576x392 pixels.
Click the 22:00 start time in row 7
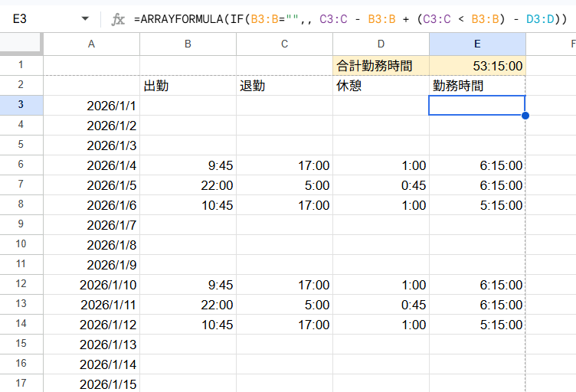coord(188,185)
